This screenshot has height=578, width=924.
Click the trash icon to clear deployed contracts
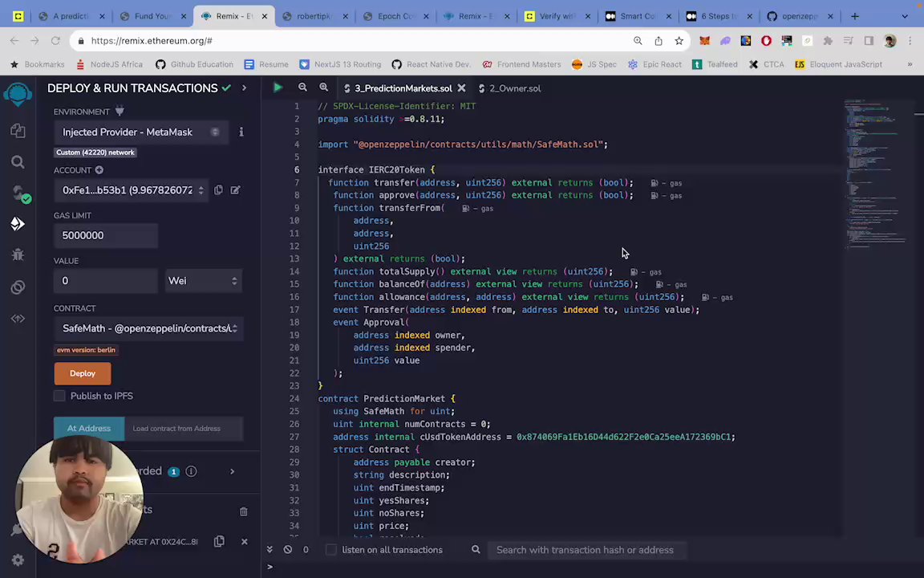tap(244, 511)
